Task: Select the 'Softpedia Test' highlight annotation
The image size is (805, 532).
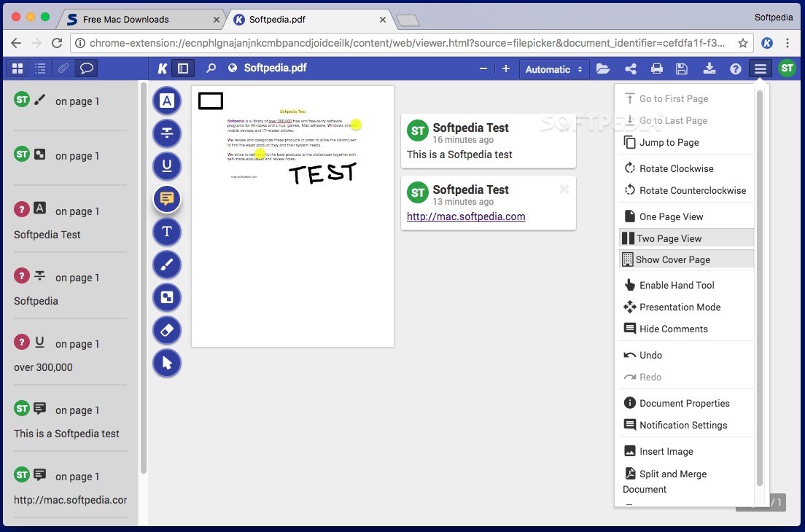Action: 70,222
